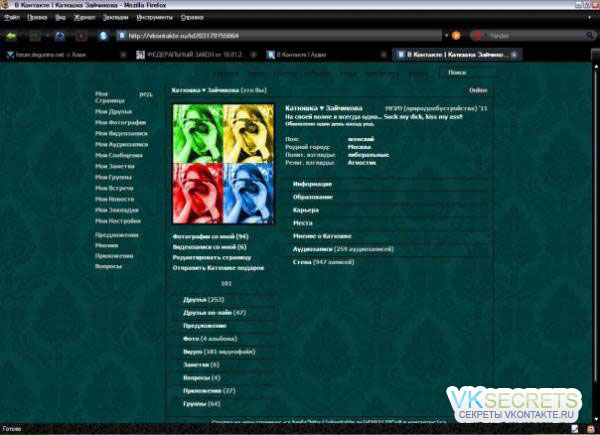Open Мои Встречи in left menu
The width and height of the screenshot is (600, 435).
tap(114, 188)
